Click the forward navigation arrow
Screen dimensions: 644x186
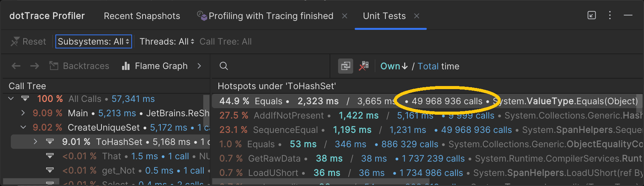coord(35,66)
